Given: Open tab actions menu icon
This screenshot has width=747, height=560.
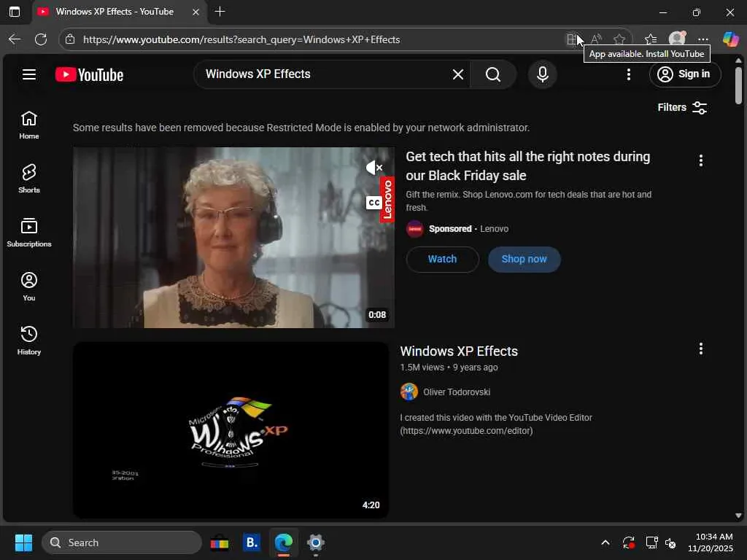Looking at the screenshot, I should 15,12.
